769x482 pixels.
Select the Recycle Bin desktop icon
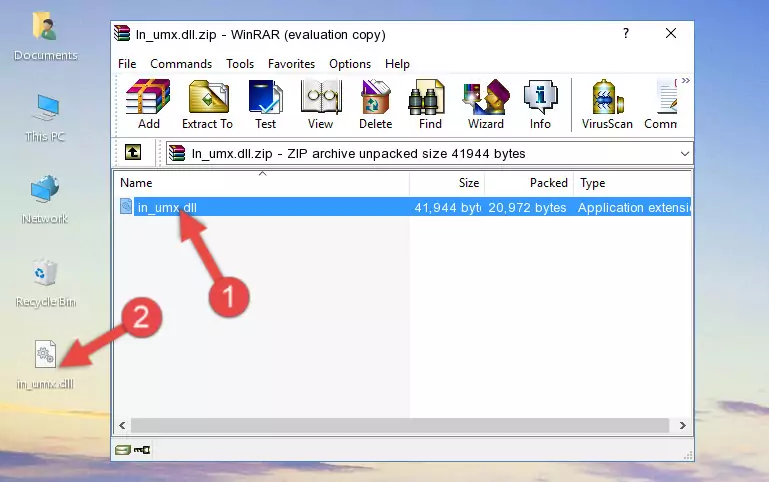tap(46, 282)
